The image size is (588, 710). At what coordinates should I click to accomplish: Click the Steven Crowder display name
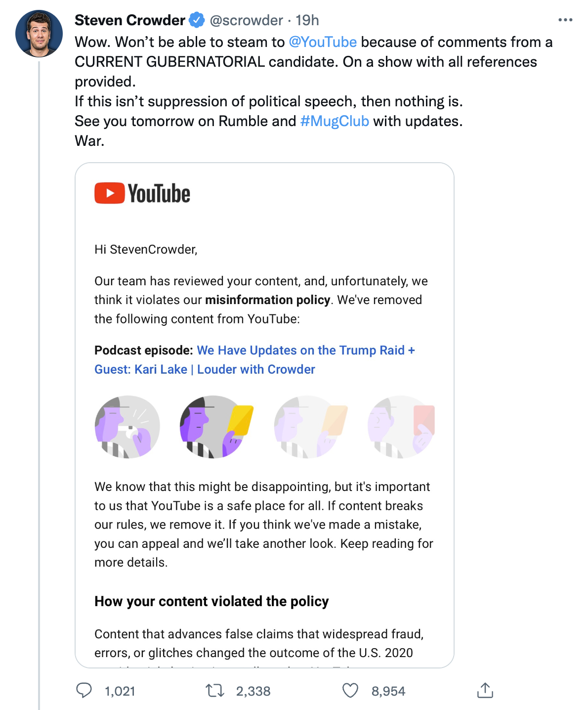[x=130, y=20]
